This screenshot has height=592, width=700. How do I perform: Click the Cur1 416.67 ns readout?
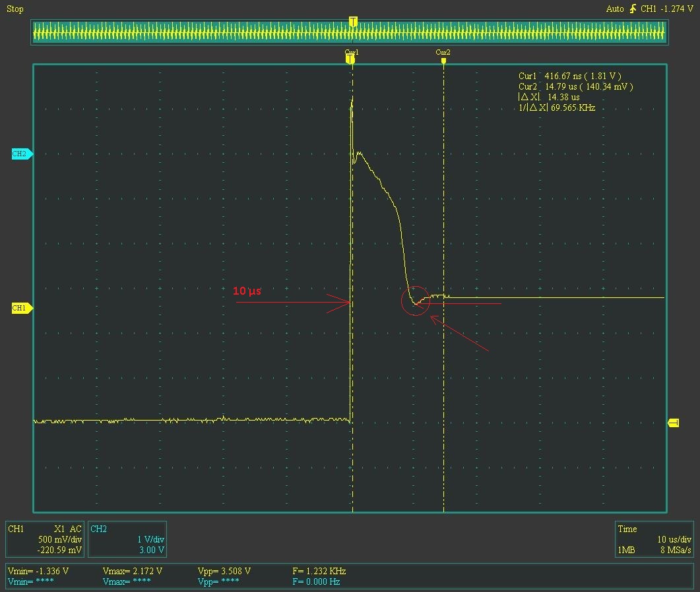coord(569,76)
